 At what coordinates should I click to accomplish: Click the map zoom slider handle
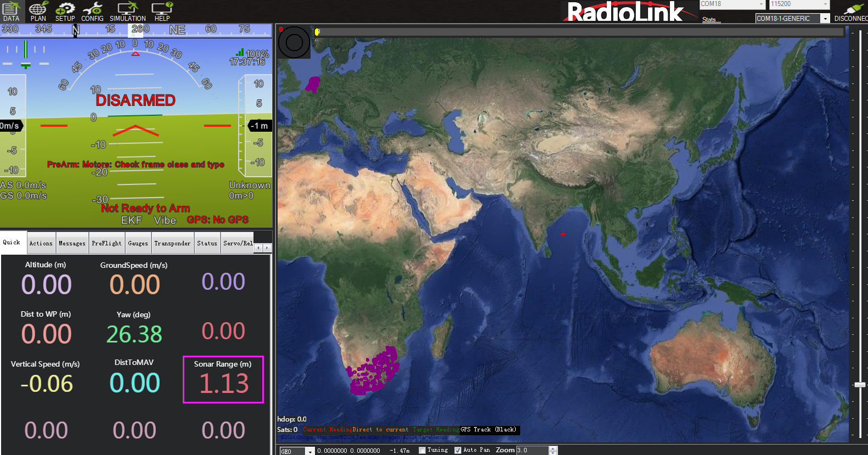coord(860,385)
